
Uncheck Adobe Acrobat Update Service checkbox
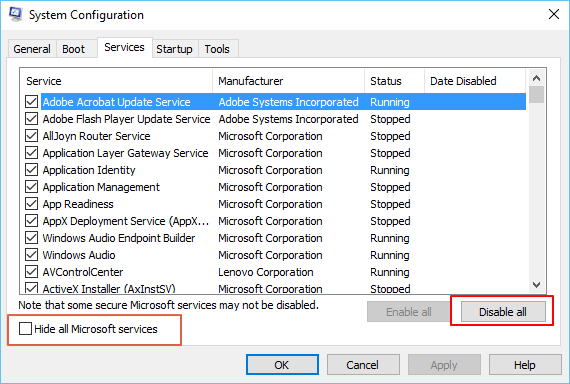[x=32, y=102]
